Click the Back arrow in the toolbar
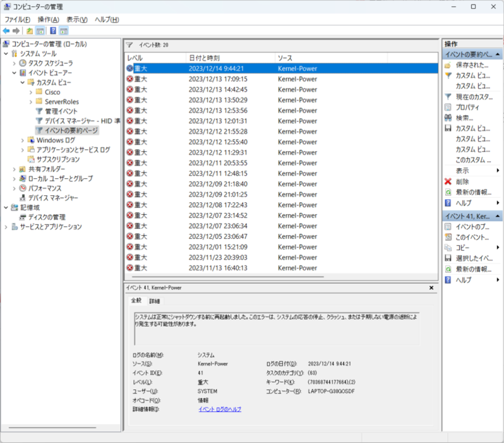 click(6, 30)
